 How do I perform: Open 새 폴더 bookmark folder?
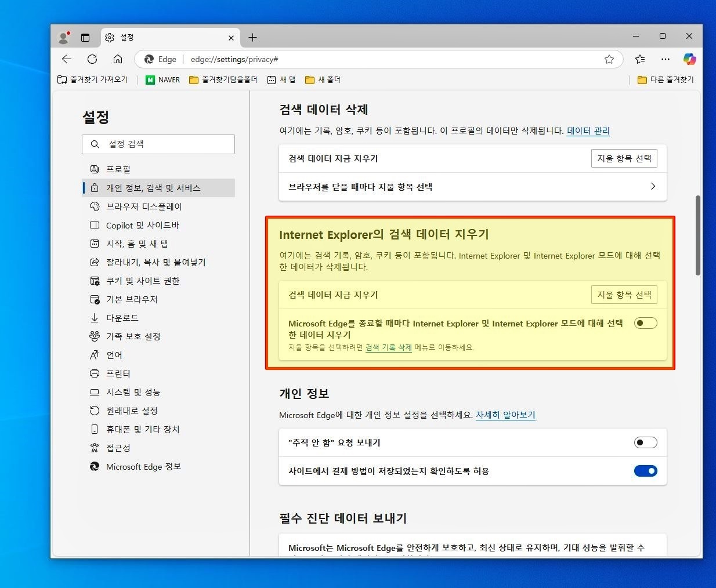323,79
